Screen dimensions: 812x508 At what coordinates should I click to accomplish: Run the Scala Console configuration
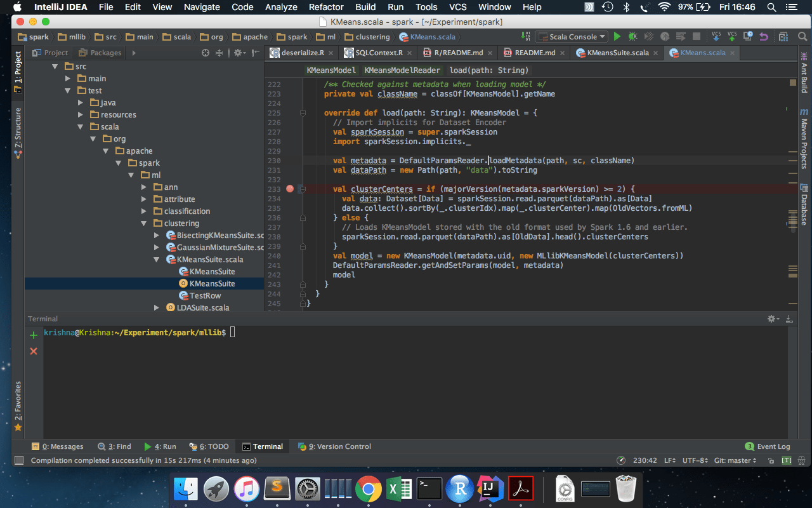617,36
